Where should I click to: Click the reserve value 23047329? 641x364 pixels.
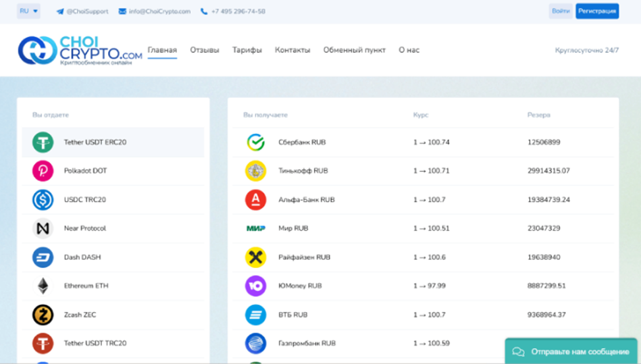(x=544, y=228)
